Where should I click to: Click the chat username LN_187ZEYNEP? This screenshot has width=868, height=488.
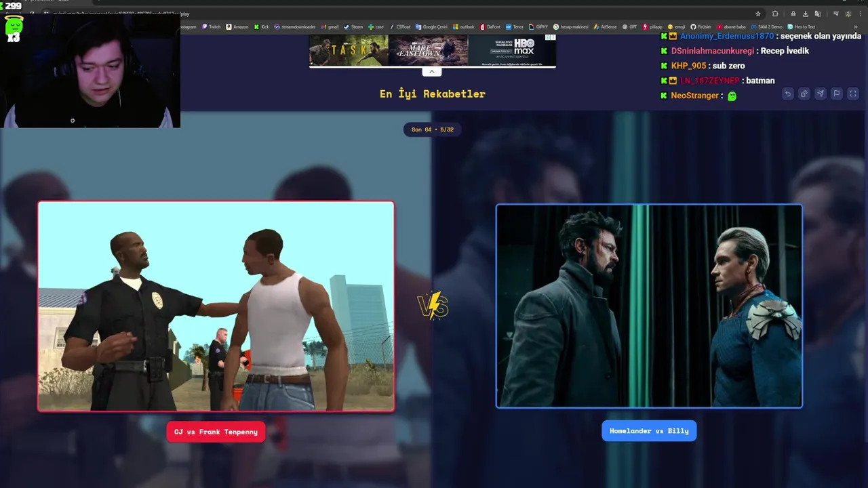pyautogui.click(x=710, y=81)
